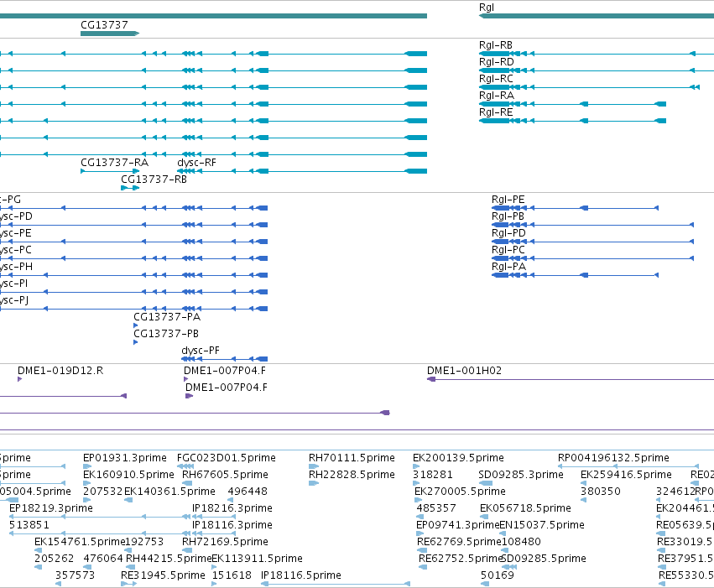Click the EK259416.5prime EST label

pyautogui.click(x=626, y=474)
